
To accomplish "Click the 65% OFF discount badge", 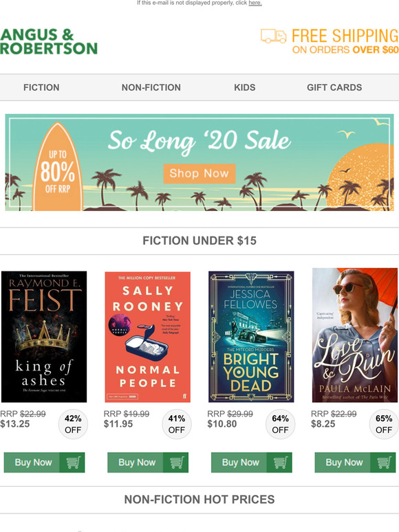I will [384, 424].
